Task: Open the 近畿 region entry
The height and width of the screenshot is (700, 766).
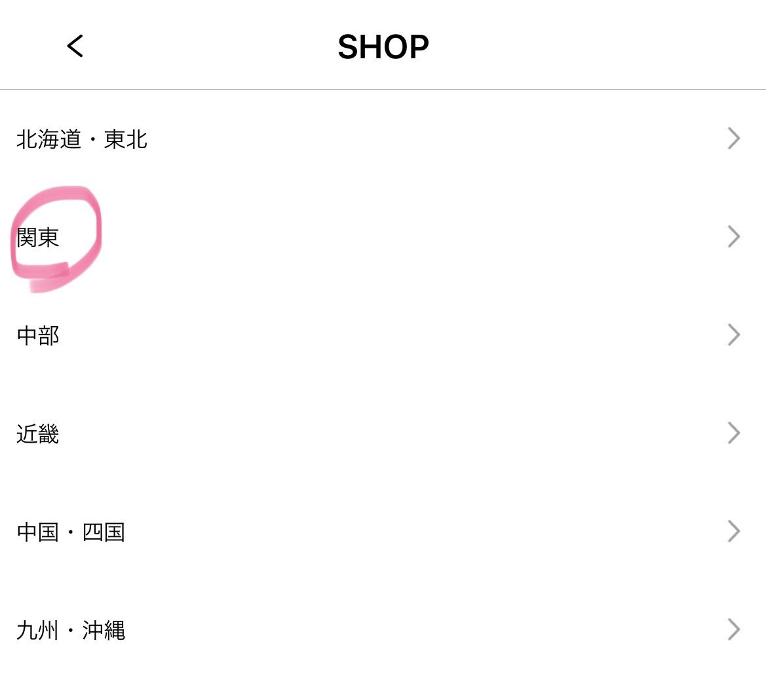Action: 38,433
